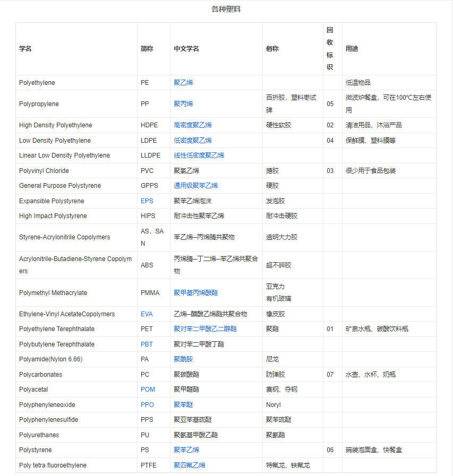Open the 聚对苯二甲酸乙二醇酯 link
Image resolution: width=453 pixels, height=476 pixels.
click(x=205, y=329)
